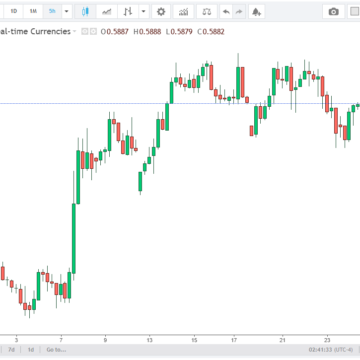Click the date label 13 on the time axis
Screen dimensions: 360x360
coord(150,340)
